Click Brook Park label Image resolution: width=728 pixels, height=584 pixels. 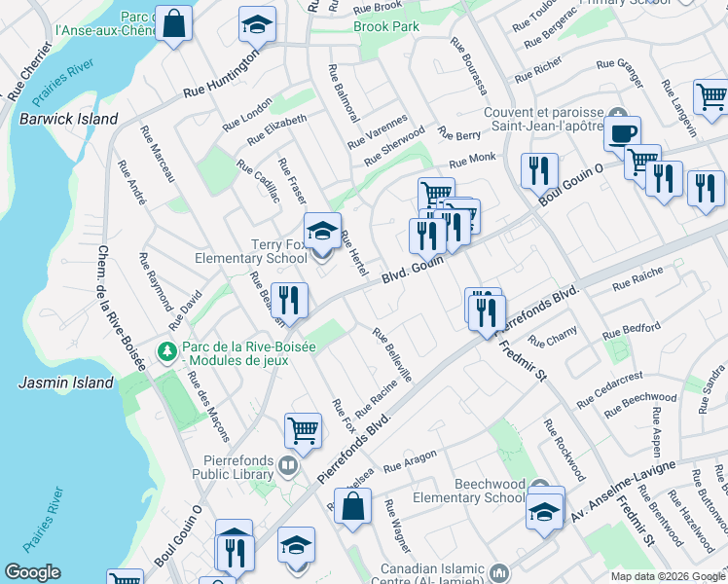tap(386, 26)
